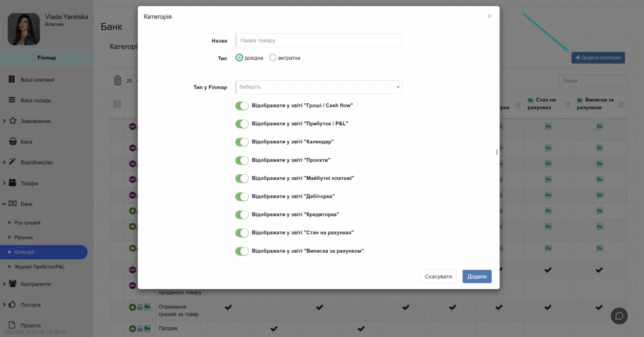Click the Назва товару input field
644x337 pixels.
[318, 40]
